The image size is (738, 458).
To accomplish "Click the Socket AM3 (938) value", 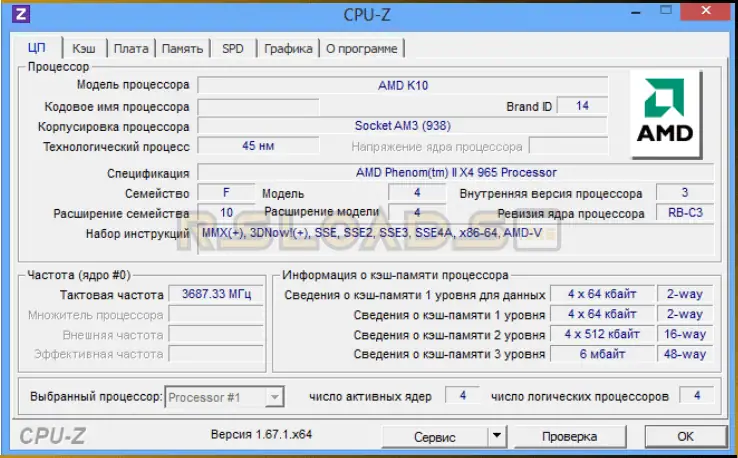I will point(403,126).
